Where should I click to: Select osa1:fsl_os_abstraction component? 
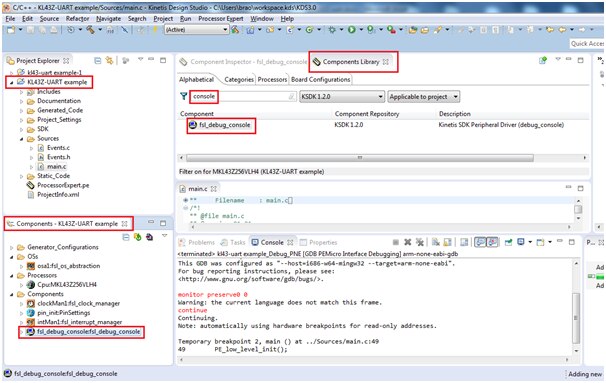[68, 266]
